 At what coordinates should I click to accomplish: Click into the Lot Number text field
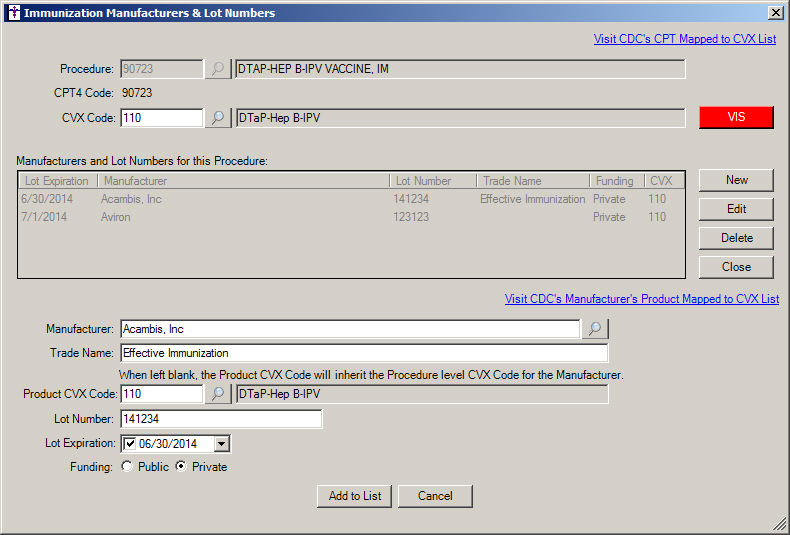click(221, 419)
